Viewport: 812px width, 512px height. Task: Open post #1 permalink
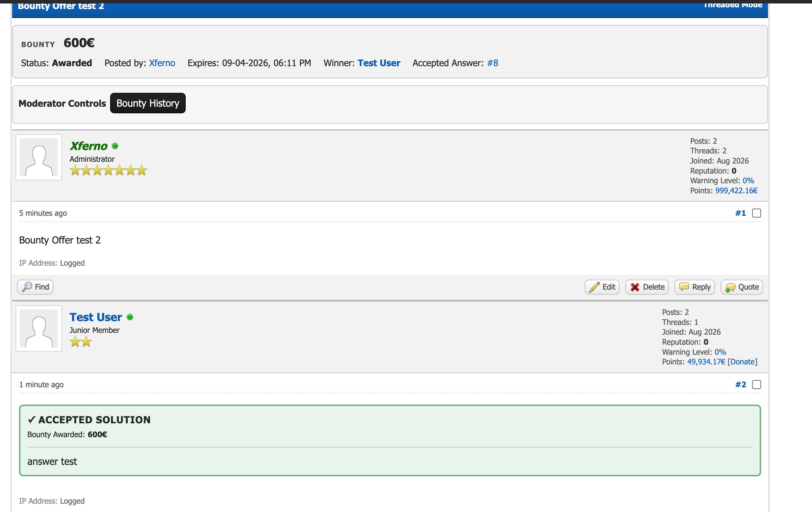click(741, 213)
